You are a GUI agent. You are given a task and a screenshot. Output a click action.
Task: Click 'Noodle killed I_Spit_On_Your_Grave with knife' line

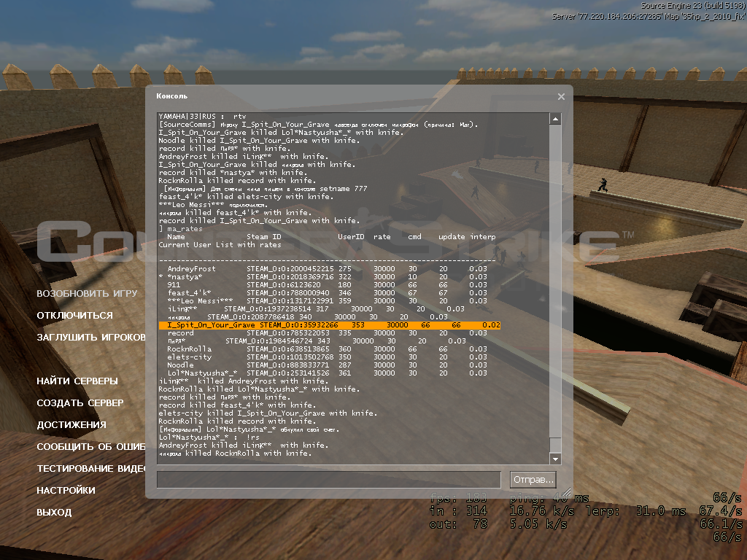pyautogui.click(x=259, y=141)
